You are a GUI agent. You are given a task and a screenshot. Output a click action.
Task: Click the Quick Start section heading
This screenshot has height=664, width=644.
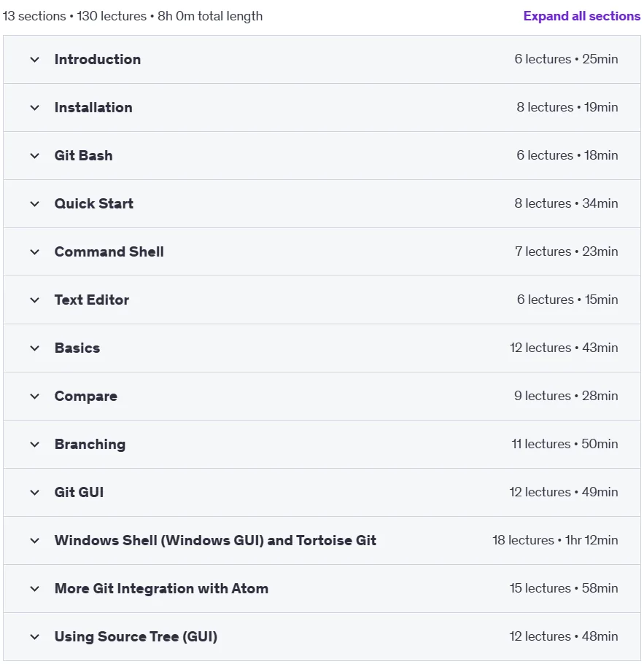pos(93,203)
